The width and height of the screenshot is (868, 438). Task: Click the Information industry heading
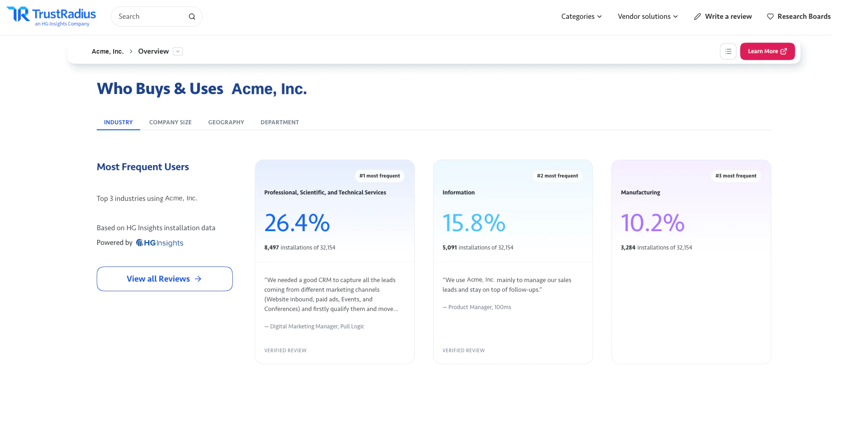tap(458, 193)
